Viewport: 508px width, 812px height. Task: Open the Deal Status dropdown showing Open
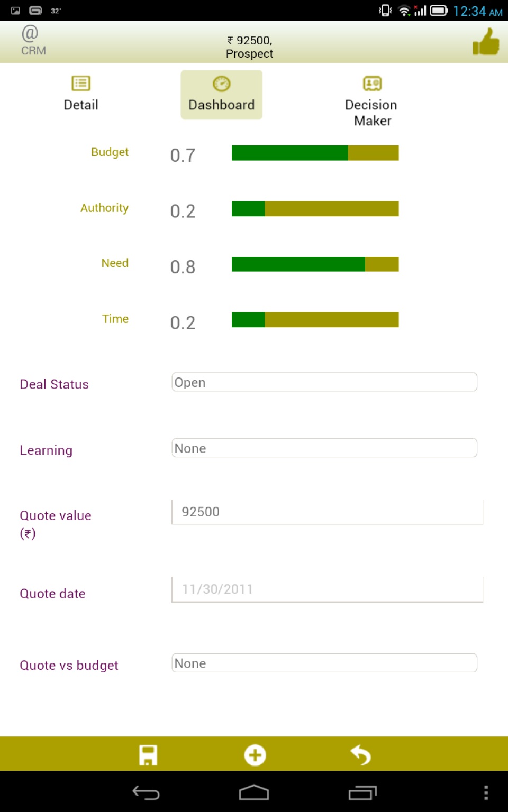click(x=324, y=382)
